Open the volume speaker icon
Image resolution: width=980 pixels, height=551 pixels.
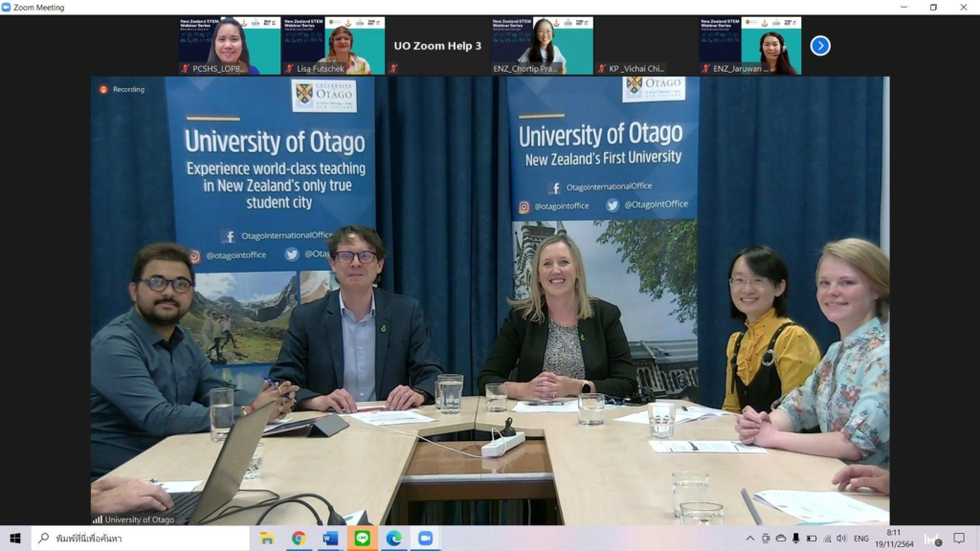[x=841, y=538]
